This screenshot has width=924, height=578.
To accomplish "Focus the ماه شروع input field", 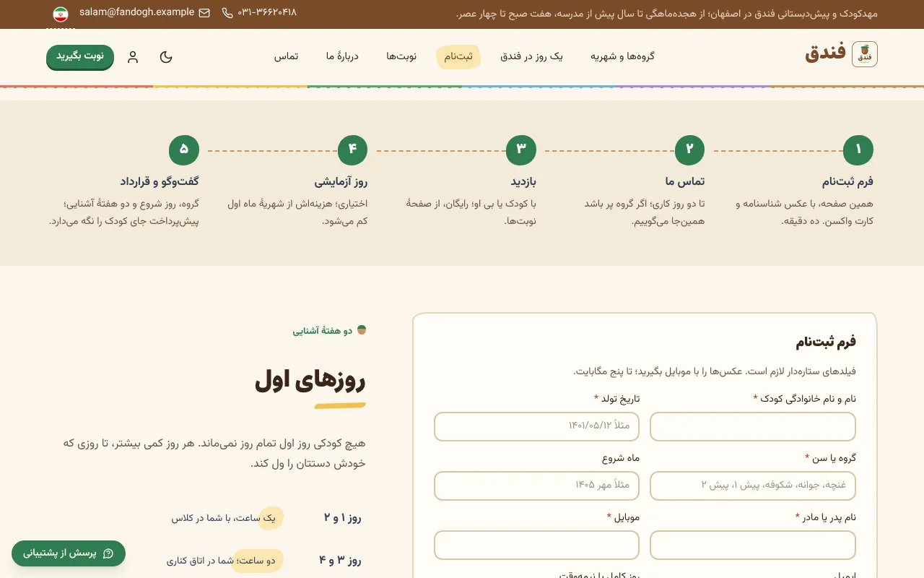I will tap(536, 486).
